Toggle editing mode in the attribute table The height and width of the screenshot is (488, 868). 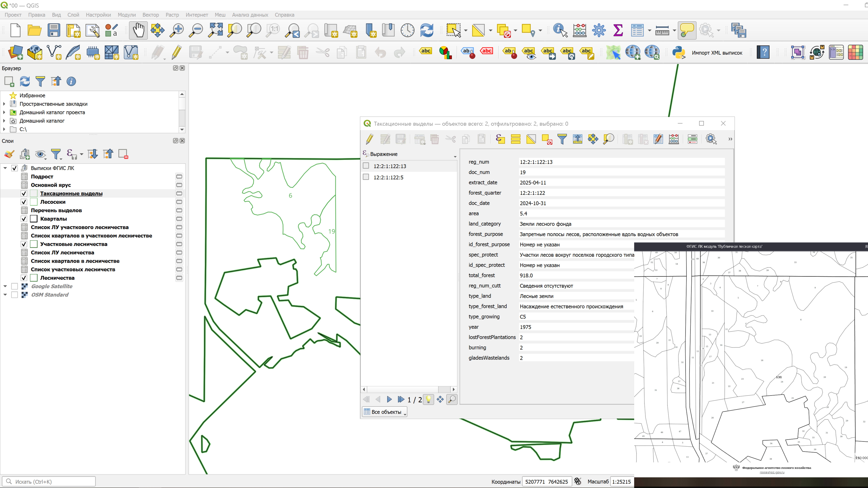click(370, 139)
